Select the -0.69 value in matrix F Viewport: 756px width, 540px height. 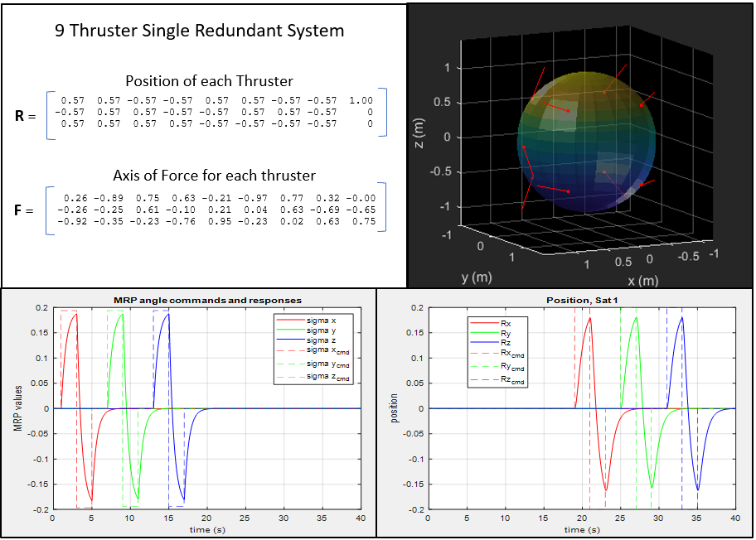[325, 210]
